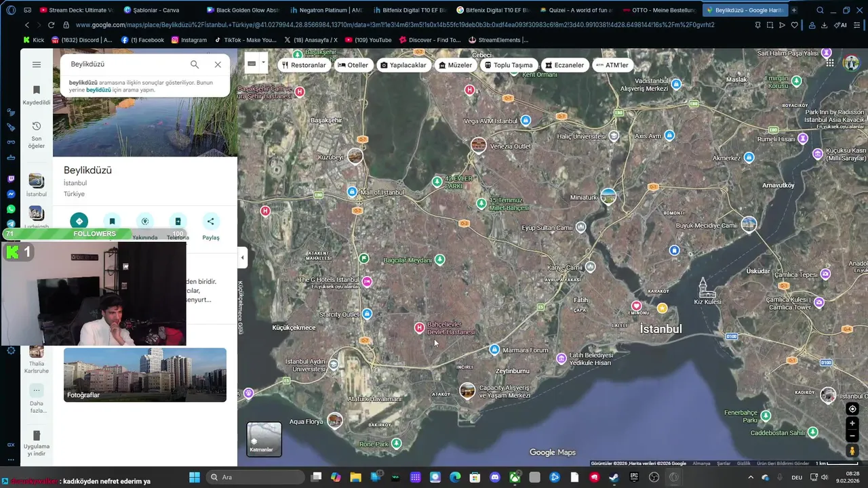Click the my location target button
Image resolution: width=868 pixels, height=488 pixels.
tap(852, 409)
